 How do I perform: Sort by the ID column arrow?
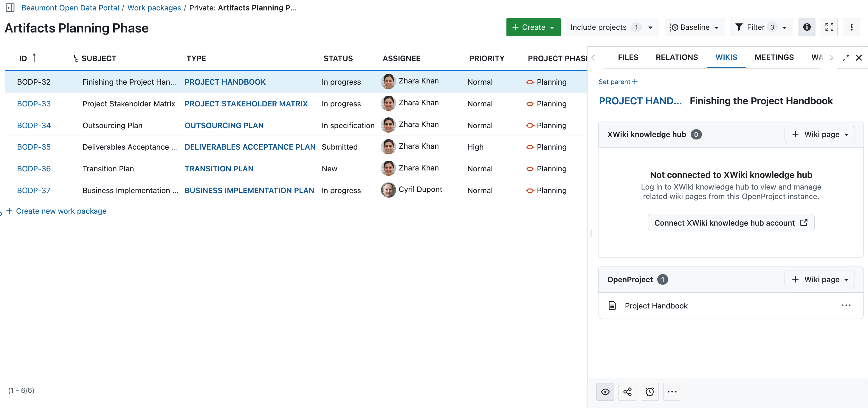coord(34,58)
